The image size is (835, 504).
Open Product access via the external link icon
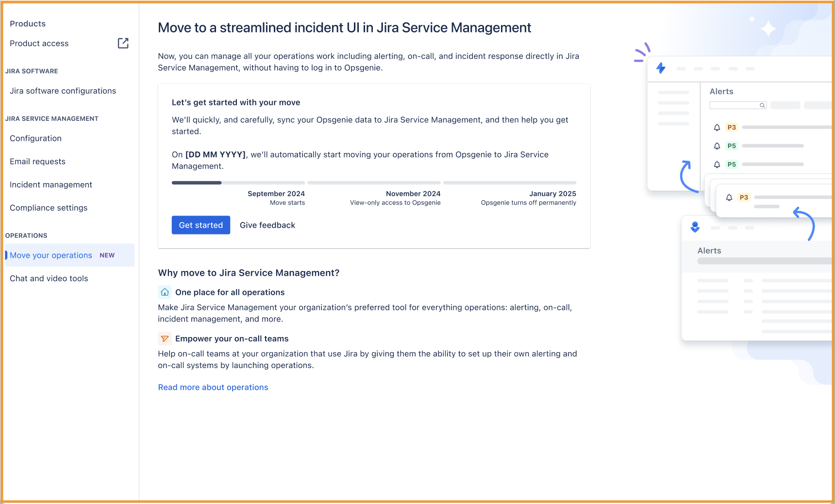pyautogui.click(x=123, y=43)
